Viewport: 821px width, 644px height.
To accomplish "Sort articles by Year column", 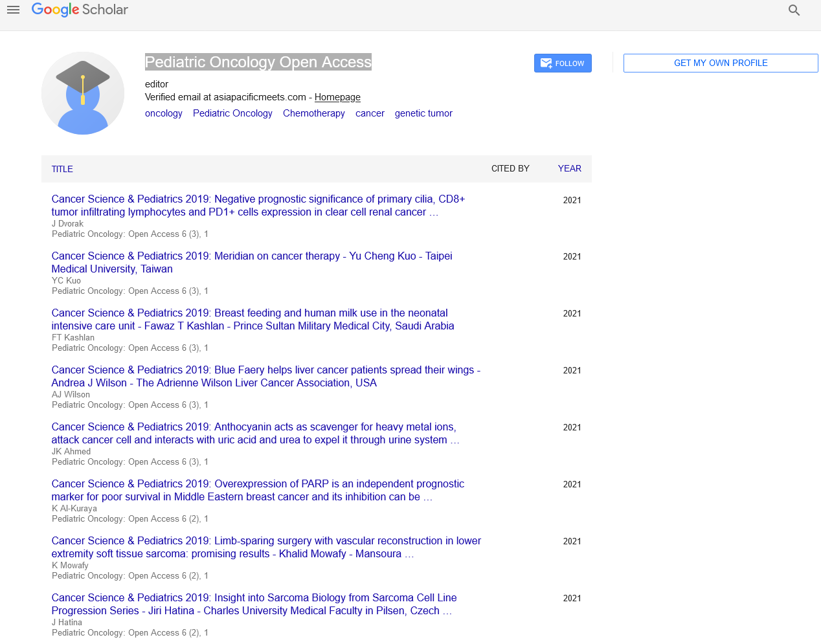I will tap(570, 168).
